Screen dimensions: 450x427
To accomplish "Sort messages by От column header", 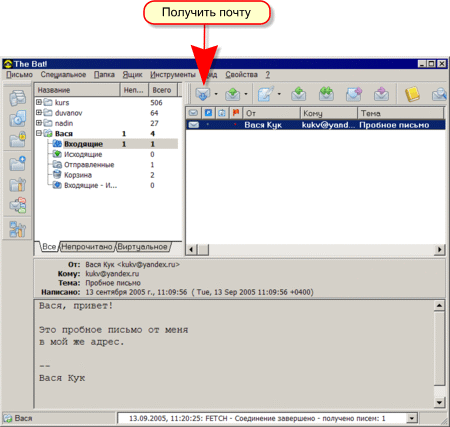I will [272, 113].
